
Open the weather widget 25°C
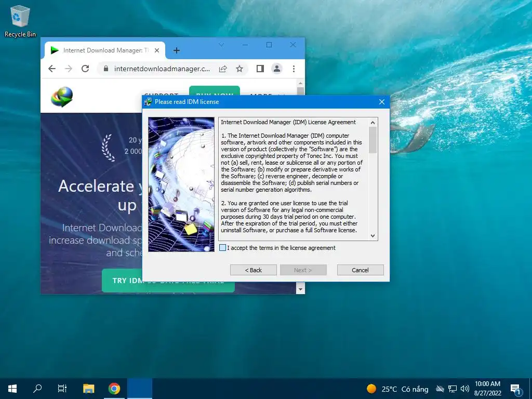tap(397, 389)
